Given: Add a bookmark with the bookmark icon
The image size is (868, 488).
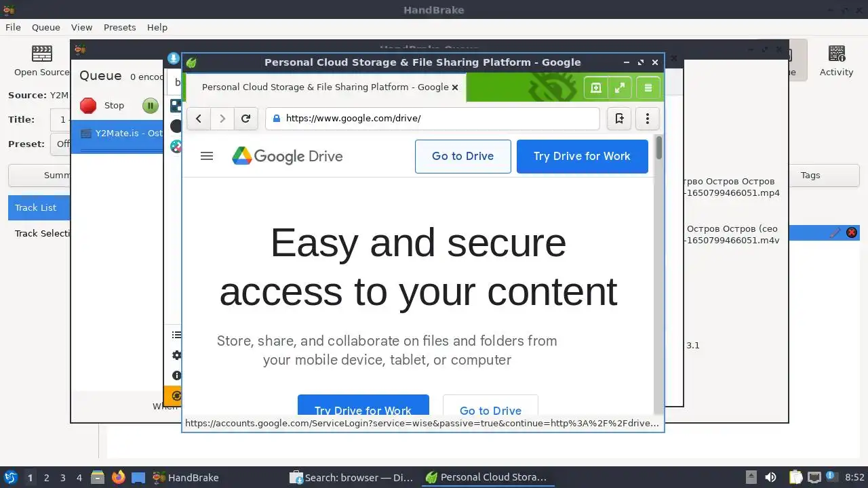Looking at the screenshot, I should coord(619,119).
